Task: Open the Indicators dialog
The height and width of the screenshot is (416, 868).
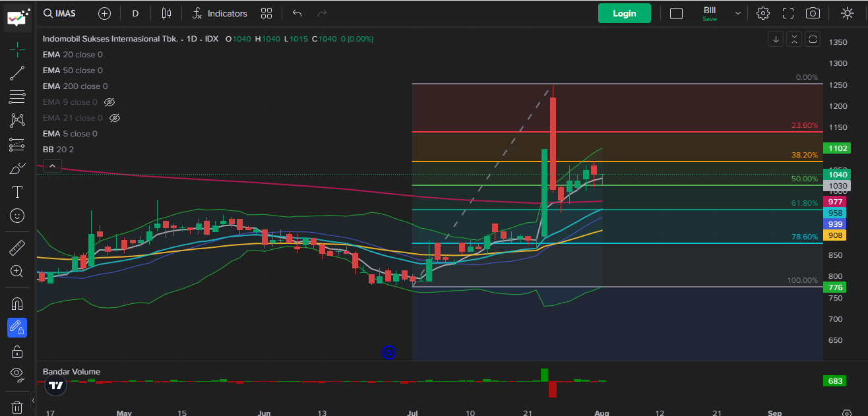Action: pyautogui.click(x=220, y=13)
